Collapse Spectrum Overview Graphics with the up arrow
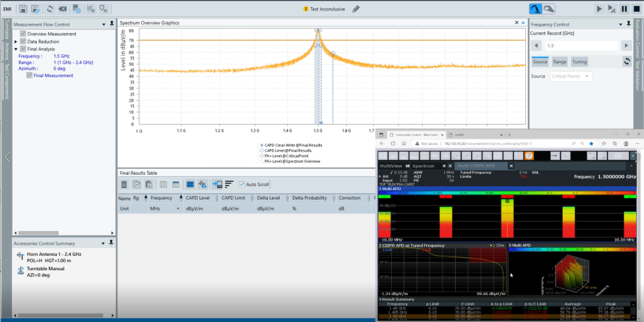Viewport: 644px width, 322px height. tap(523, 23)
